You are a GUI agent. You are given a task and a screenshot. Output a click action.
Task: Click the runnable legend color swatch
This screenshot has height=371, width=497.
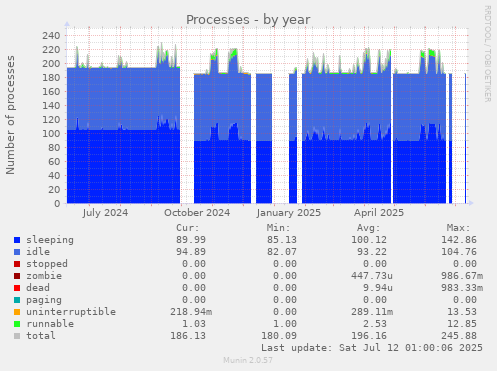click(x=17, y=324)
